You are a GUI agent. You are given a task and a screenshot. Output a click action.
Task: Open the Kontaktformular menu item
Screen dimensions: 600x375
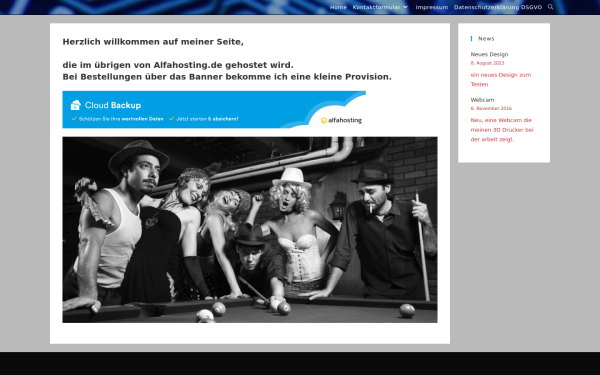tap(377, 7)
